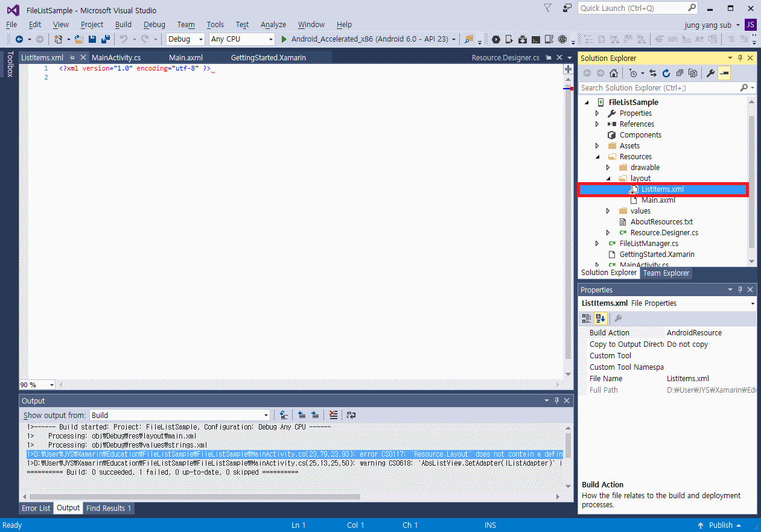Select FileListManager.cs in Solution Explorer
The image size is (761, 532).
click(649, 244)
